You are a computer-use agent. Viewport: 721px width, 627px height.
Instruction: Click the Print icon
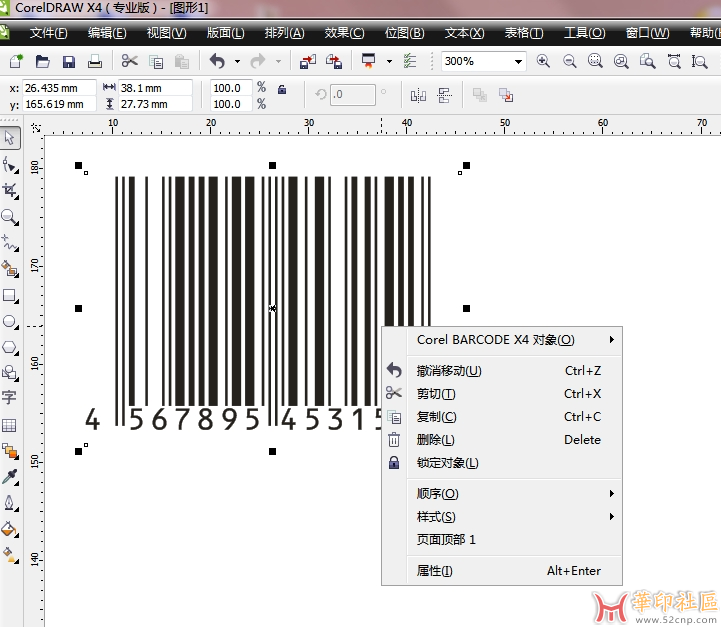95,61
